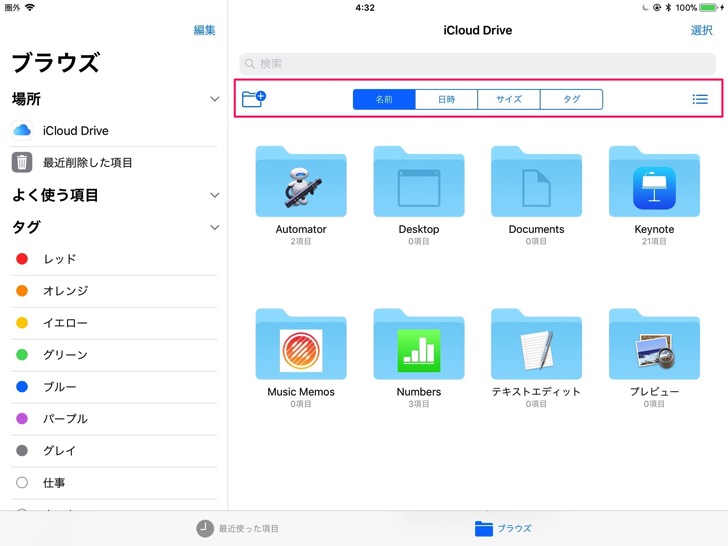
Task: Click the グレイ tag label
Action: (x=59, y=450)
